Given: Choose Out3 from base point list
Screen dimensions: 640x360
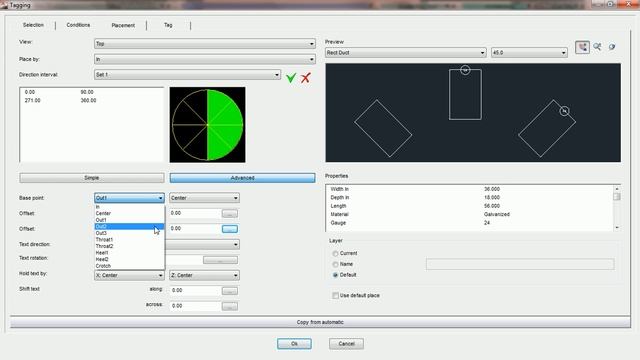Looking at the screenshot, I should 129,233.
